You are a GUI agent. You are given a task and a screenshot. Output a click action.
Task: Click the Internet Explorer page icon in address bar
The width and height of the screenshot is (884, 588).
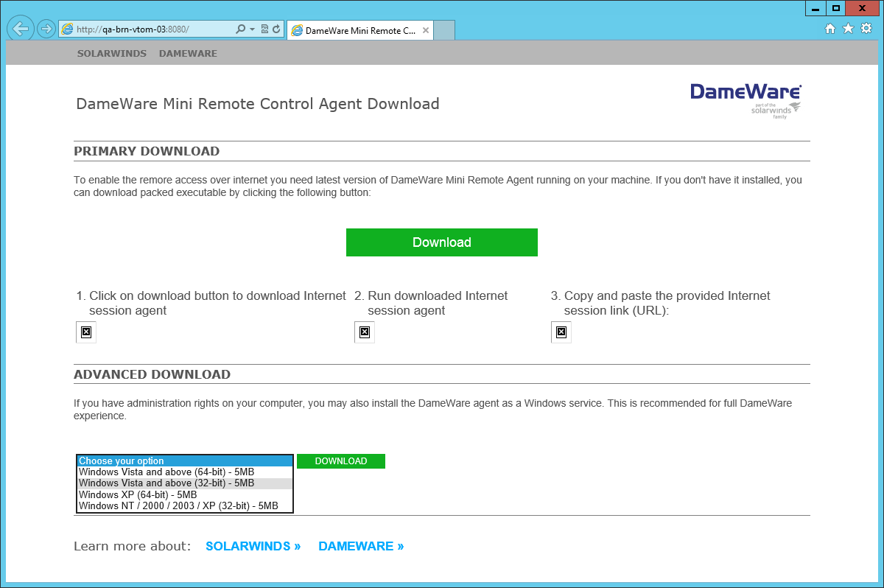point(67,29)
